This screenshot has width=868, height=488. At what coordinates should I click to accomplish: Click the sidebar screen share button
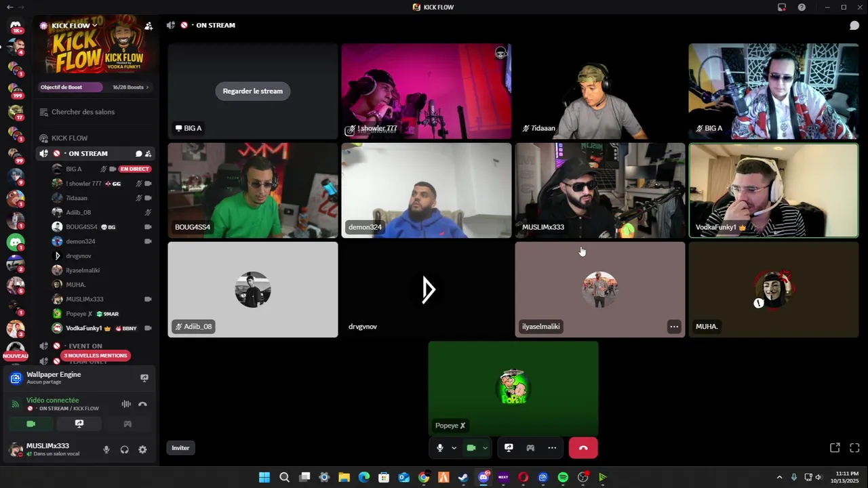click(79, 424)
